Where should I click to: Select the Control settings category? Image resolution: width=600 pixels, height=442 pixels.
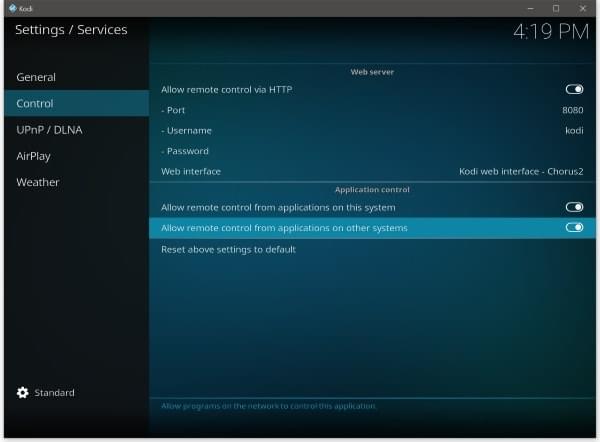point(35,103)
